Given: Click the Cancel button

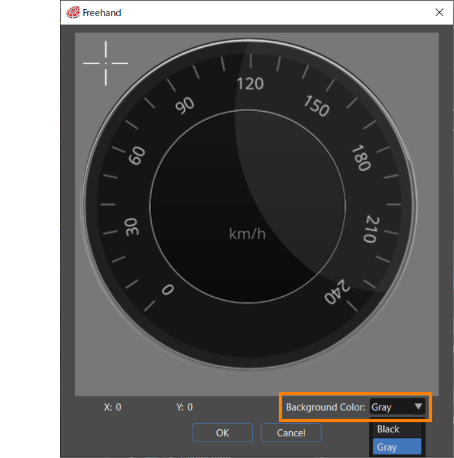Looking at the screenshot, I should click(291, 433).
